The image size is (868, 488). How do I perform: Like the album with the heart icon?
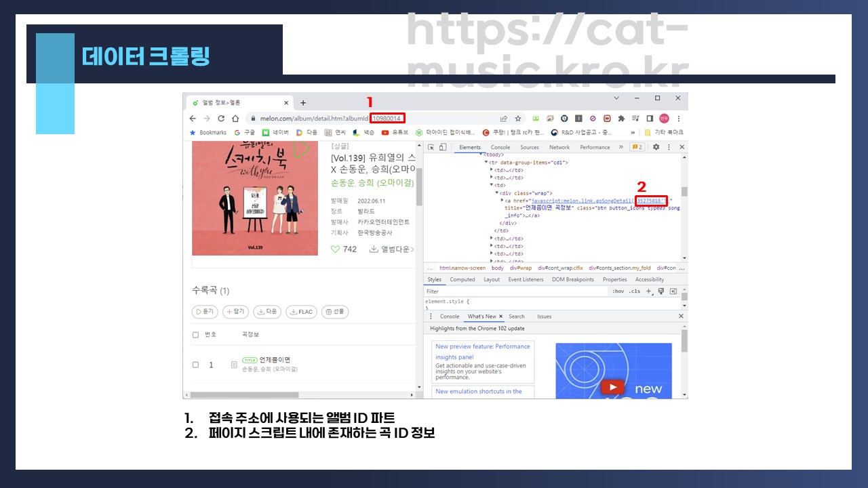tap(335, 249)
